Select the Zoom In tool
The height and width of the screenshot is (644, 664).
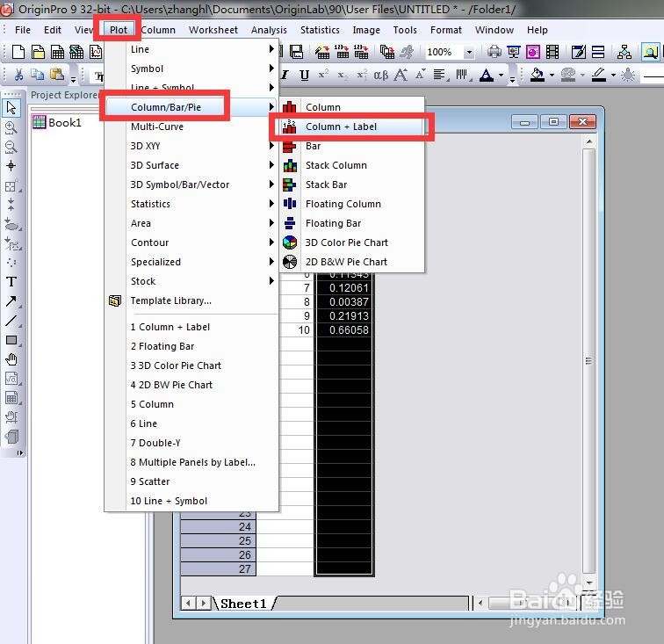click(11, 127)
